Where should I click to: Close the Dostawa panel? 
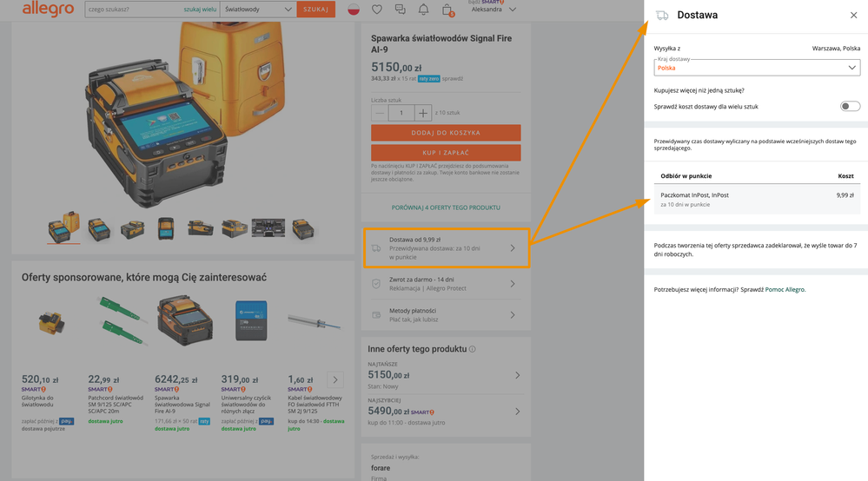(853, 16)
